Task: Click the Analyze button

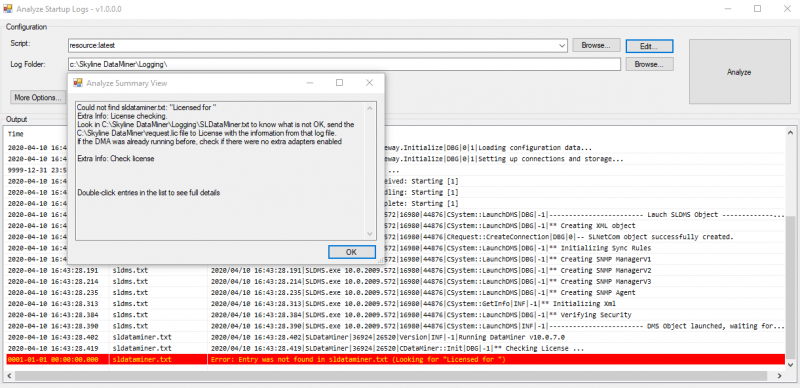Action: click(739, 72)
